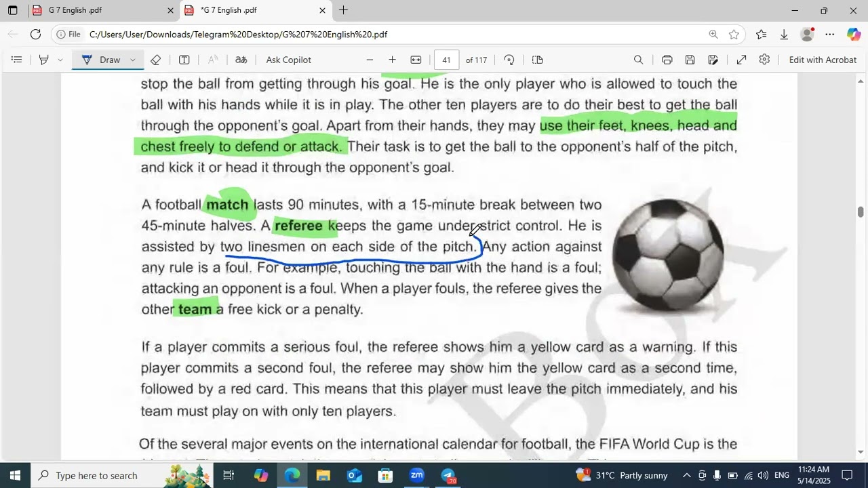Click the scrollbar down arrow
868x488 pixels.
click(861, 452)
